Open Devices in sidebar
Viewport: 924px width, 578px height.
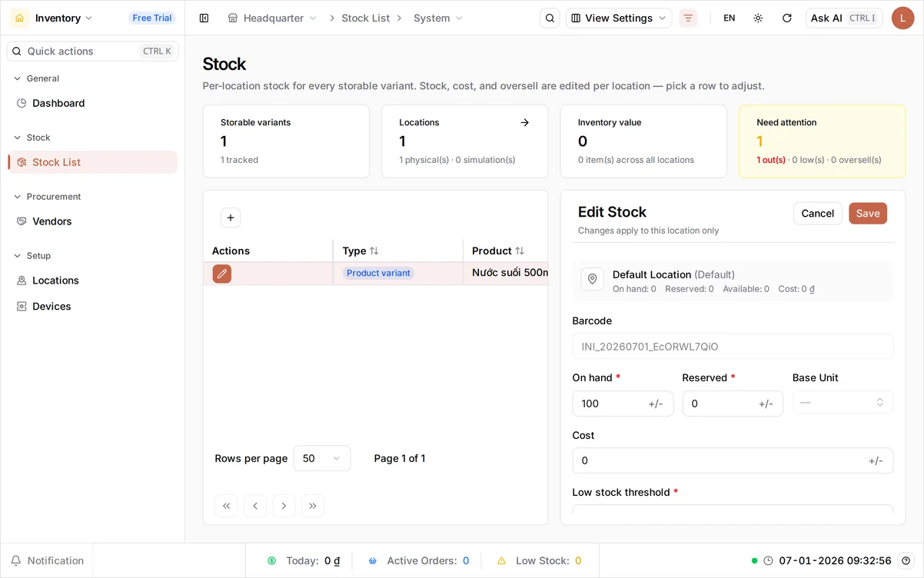coord(93,306)
